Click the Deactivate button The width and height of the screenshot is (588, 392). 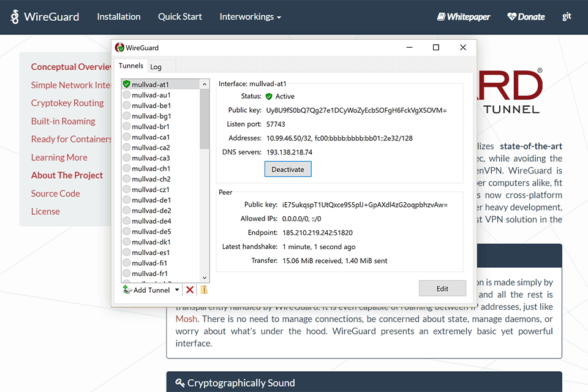[288, 169]
